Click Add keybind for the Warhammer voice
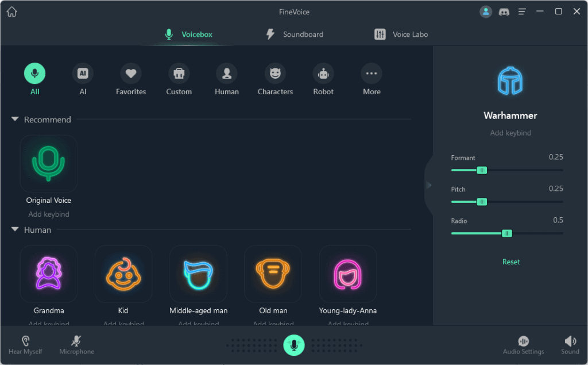 [510, 132]
